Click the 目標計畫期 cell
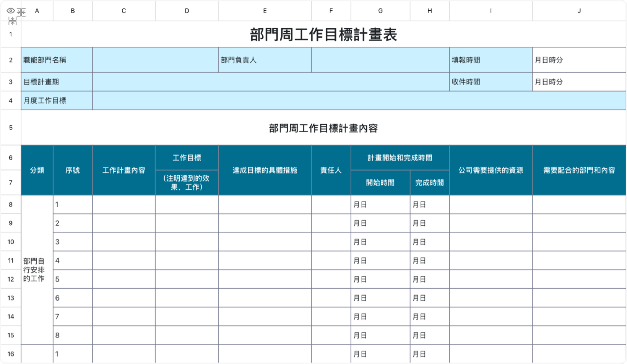Image resolution: width=627 pixels, height=364 pixels. pos(57,82)
